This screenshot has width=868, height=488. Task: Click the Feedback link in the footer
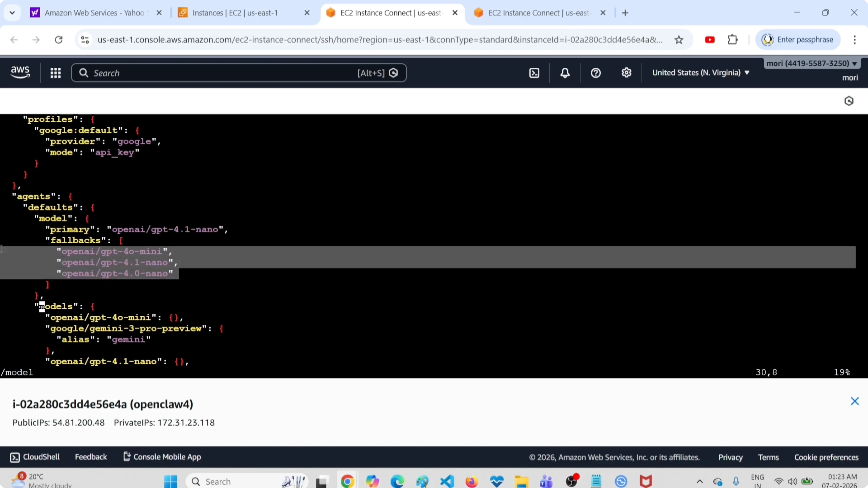91,457
